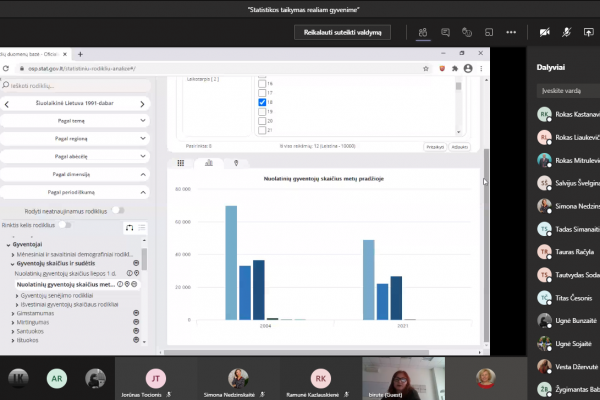Check the box labeled 21
The image size is (600, 400).
click(x=262, y=130)
